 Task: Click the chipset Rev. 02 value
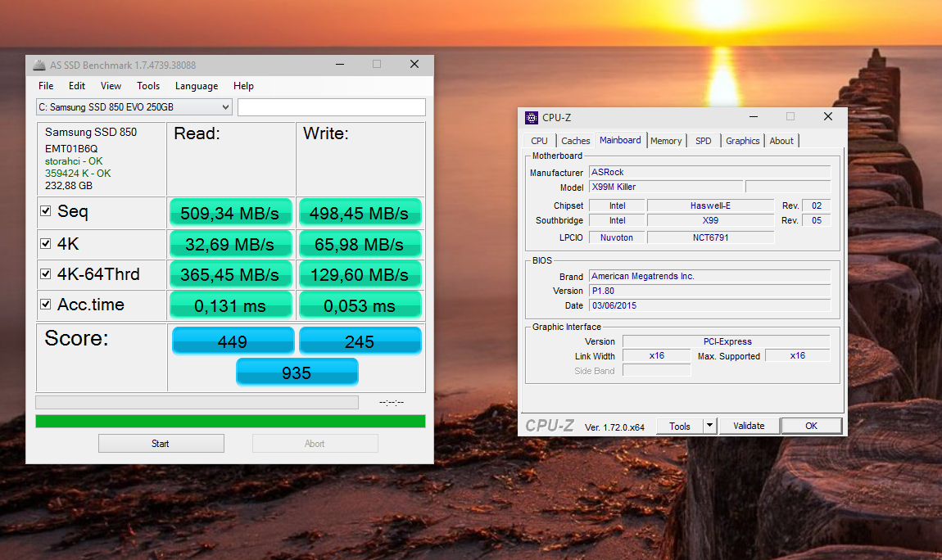(x=817, y=205)
